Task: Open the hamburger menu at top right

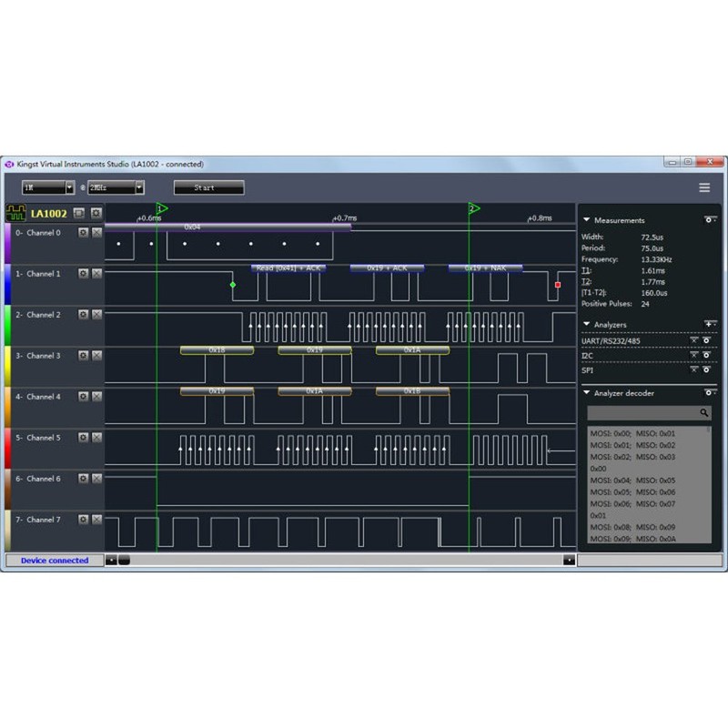Action: click(x=703, y=187)
